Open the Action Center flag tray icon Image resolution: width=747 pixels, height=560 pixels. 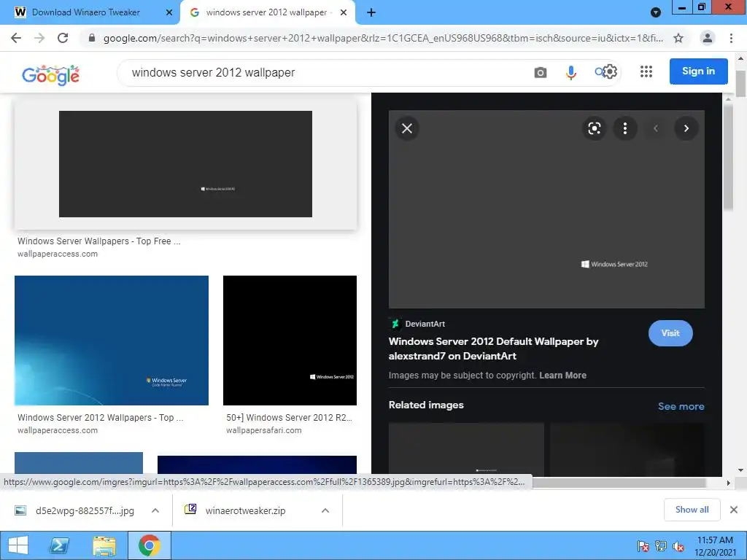[x=643, y=546]
